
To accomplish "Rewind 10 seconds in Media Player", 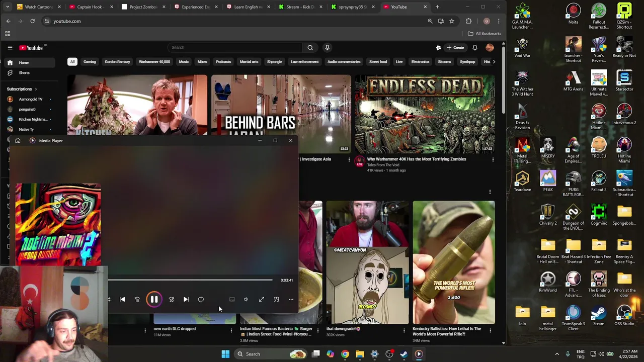I will point(137,299).
